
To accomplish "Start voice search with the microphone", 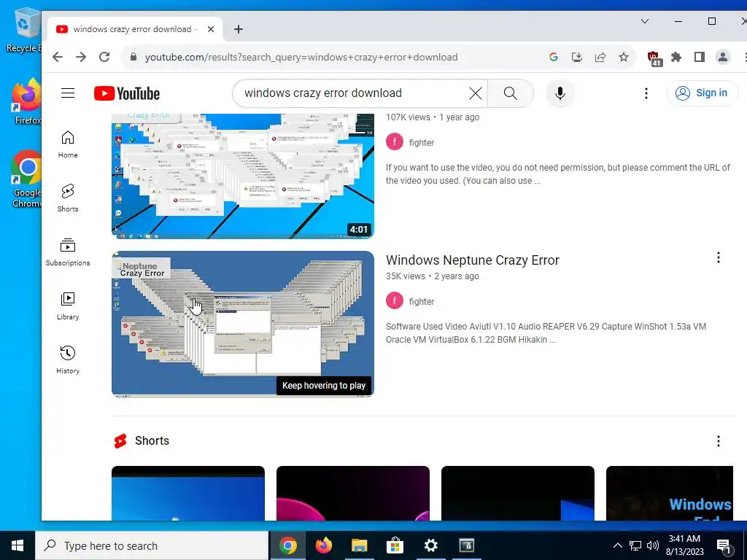I will pos(560,93).
